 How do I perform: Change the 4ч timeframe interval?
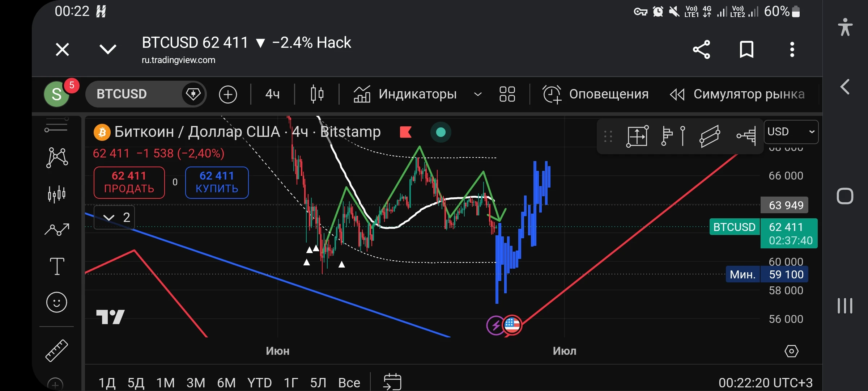tap(272, 94)
